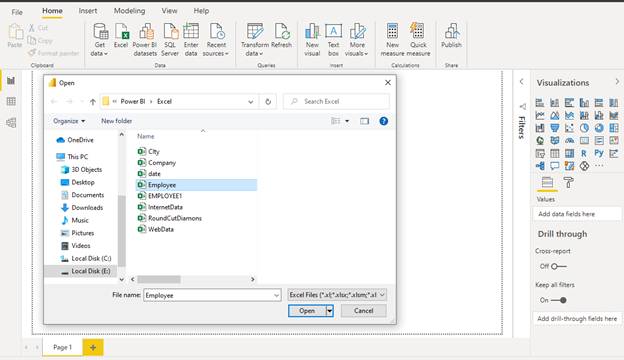Image resolution: width=624 pixels, height=360 pixels.
Task: Expand the Filters pane chevron
Action: tap(521, 82)
